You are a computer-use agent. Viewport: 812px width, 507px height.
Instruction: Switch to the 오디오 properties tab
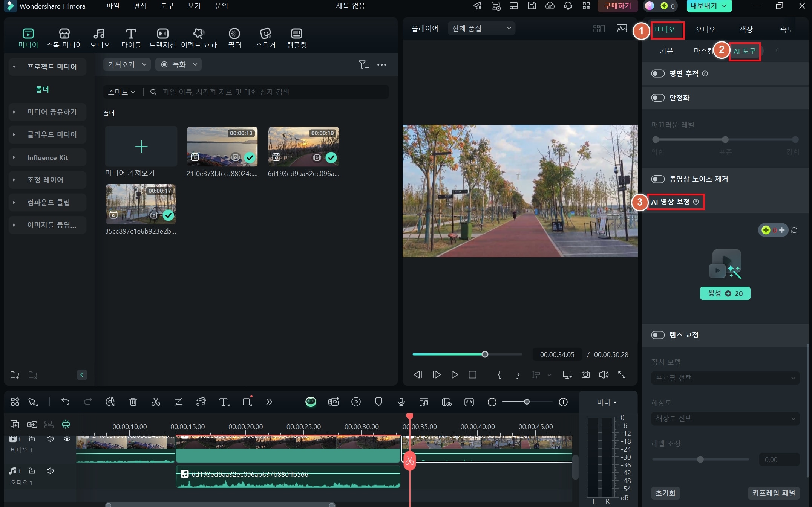(705, 29)
